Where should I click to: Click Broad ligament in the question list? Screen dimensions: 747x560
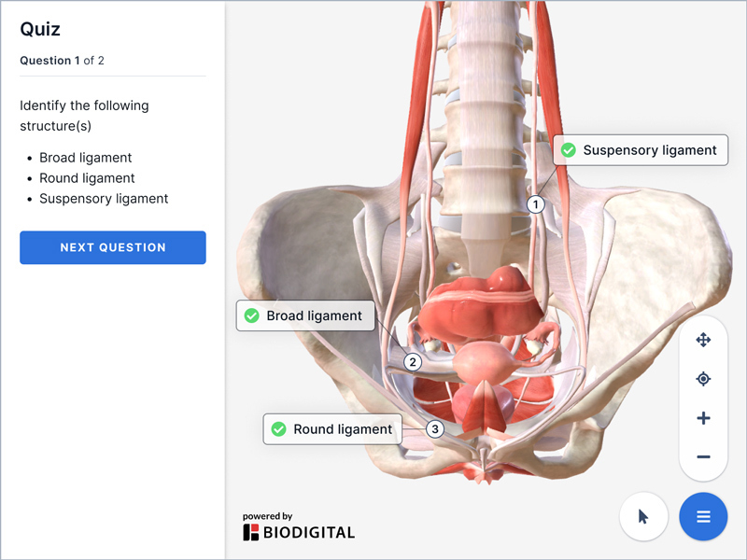(x=86, y=158)
